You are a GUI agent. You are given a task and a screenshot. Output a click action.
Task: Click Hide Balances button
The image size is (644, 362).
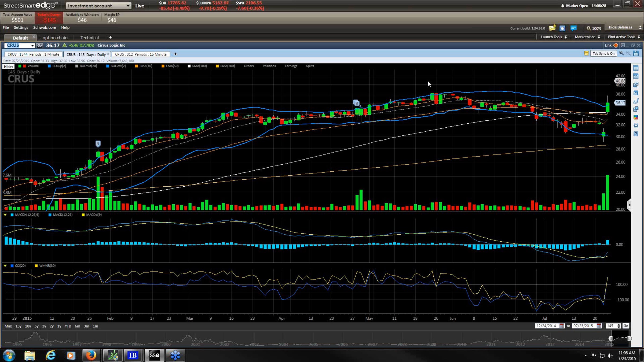tap(620, 27)
